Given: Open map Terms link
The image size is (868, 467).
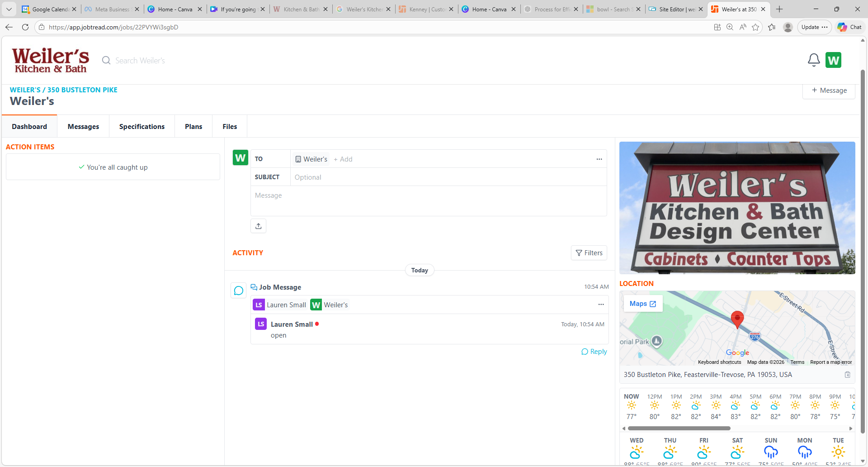Looking at the screenshot, I should tap(797, 362).
